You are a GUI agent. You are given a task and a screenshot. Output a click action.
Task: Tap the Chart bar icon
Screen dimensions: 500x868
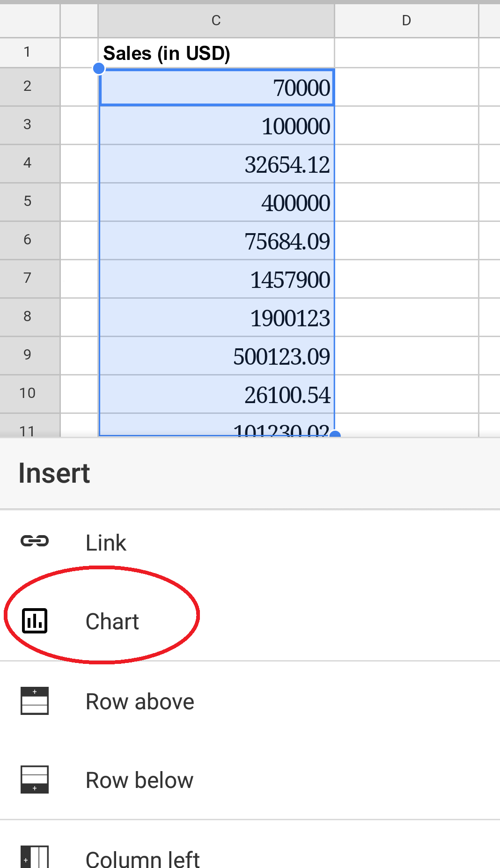[x=35, y=621]
